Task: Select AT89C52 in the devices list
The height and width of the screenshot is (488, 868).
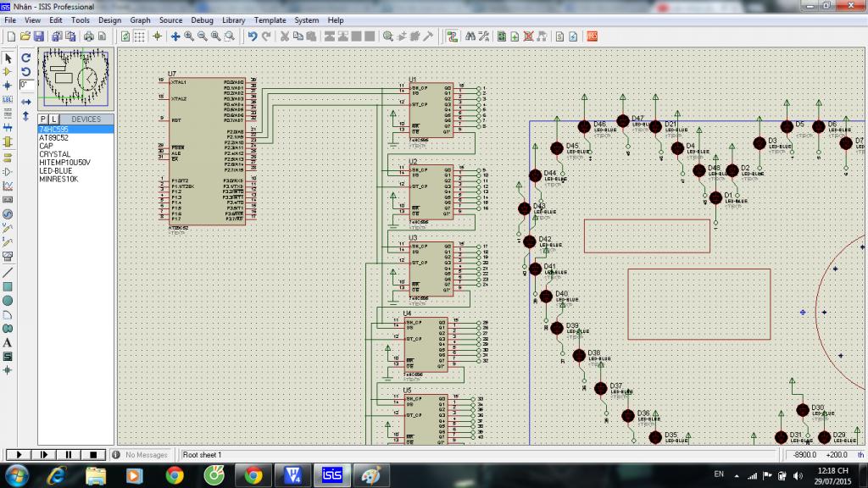Action: (x=53, y=137)
